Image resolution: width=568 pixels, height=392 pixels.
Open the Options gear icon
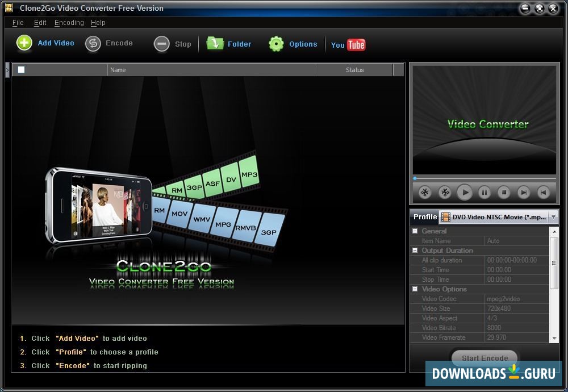click(x=277, y=44)
